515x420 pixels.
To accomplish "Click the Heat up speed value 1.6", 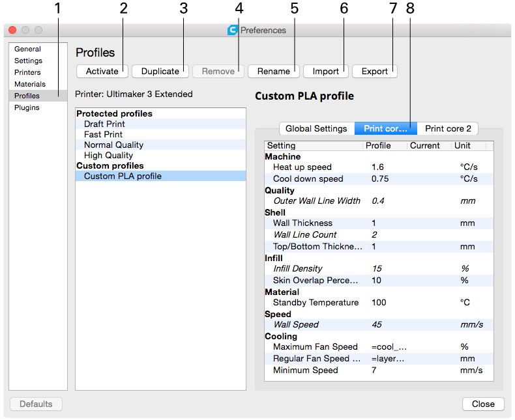I will pos(377,167).
